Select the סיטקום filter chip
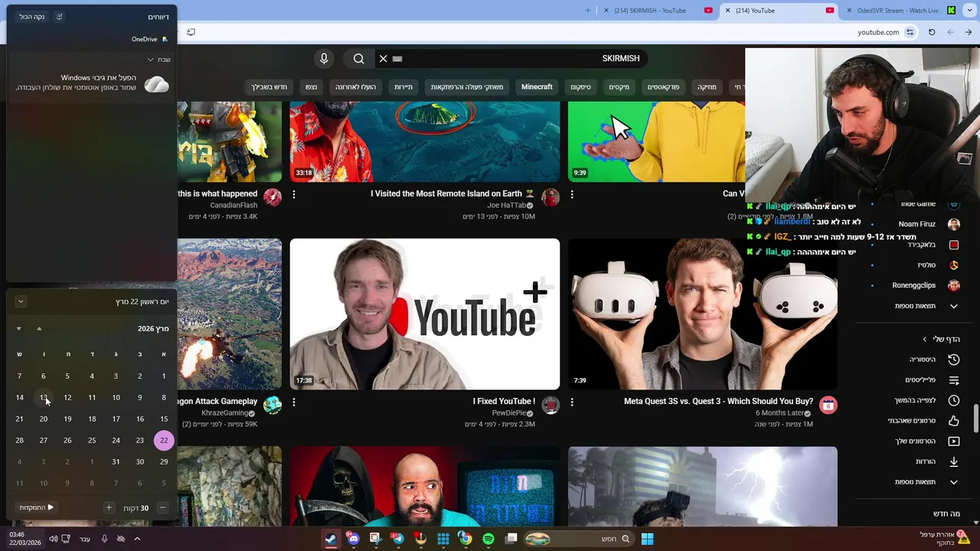The image size is (980, 551). (580, 87)
